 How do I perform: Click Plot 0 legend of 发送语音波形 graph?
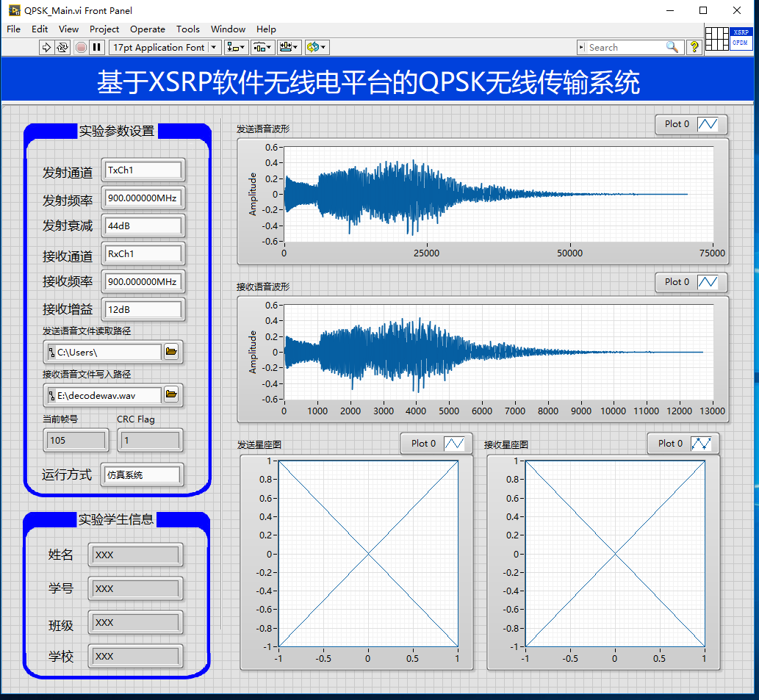tap(691, 124)
